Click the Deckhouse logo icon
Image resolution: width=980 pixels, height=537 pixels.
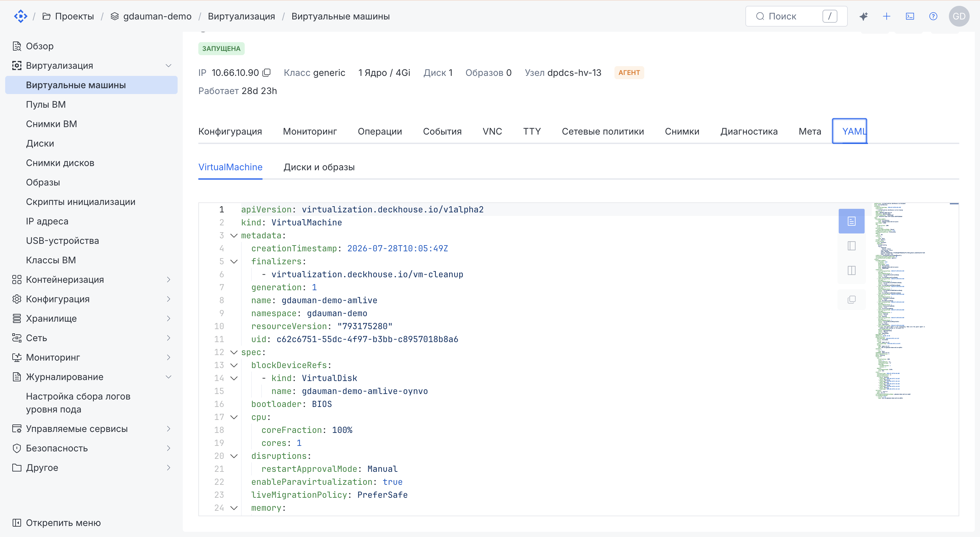click(x=20, y=16)
